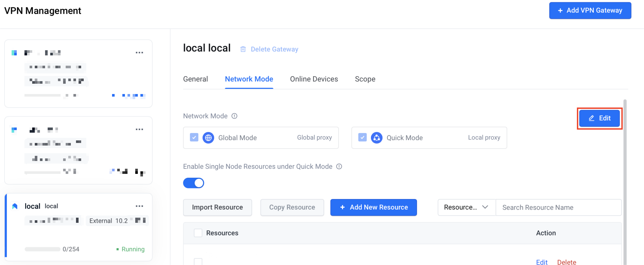This screenshot has width=644, height=265.
Task: Click the first gateway card progress bar
Action: pos(43,95)
